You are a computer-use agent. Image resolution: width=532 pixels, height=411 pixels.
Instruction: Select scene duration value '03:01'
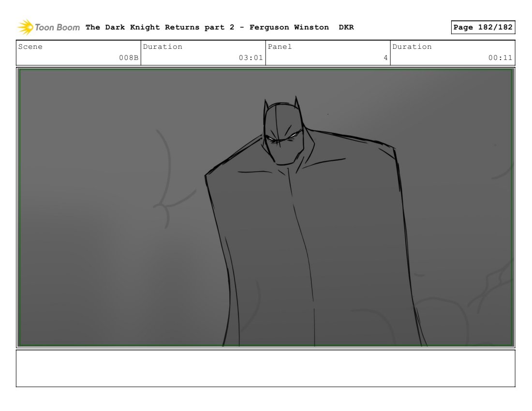click(251, 58)
